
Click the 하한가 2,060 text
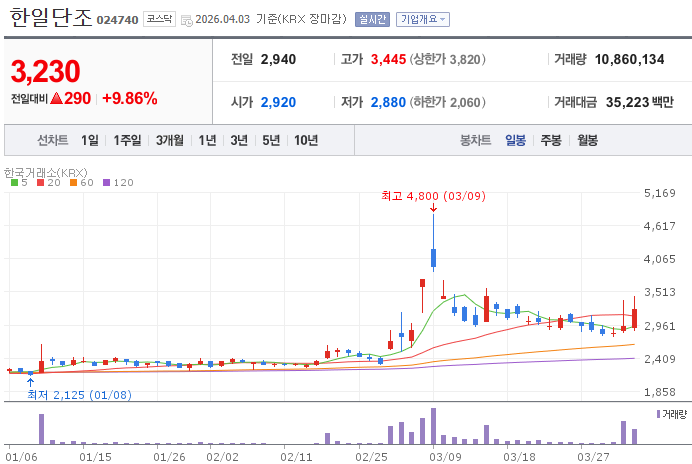[448, 102]
